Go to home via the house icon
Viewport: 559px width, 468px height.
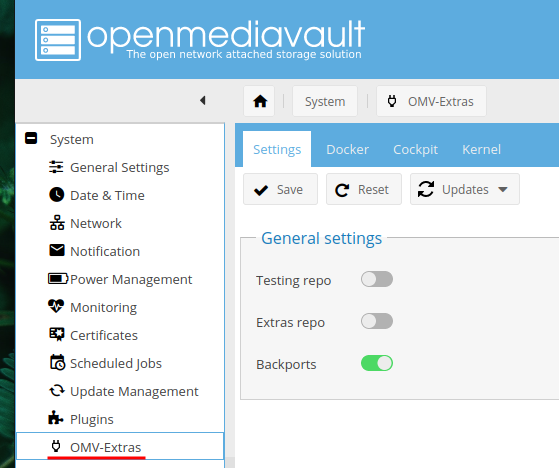(x=260, y=101)
